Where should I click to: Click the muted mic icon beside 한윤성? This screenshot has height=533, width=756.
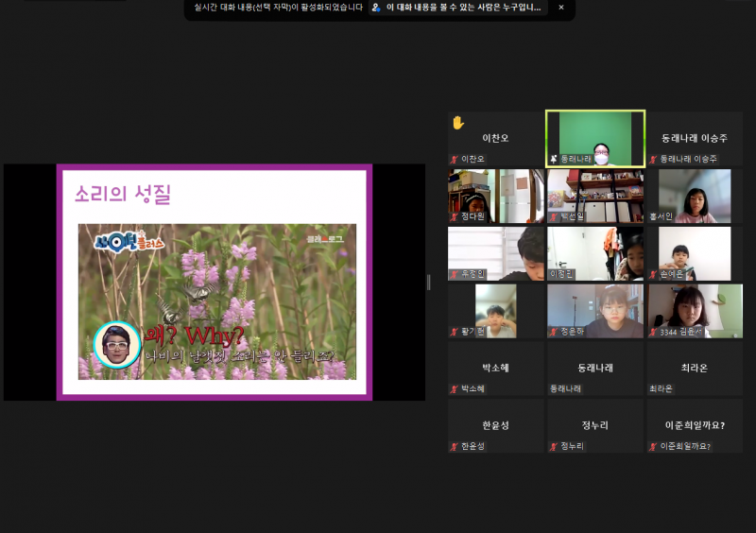click(454, 447)
